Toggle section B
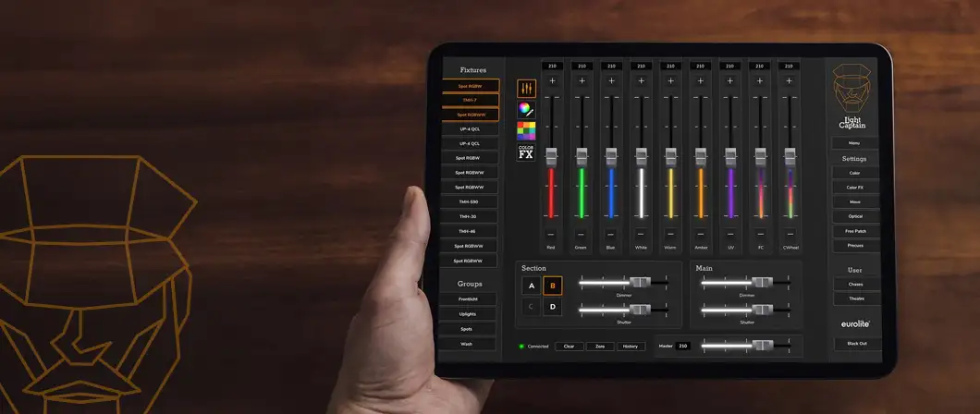 [552, 286]
